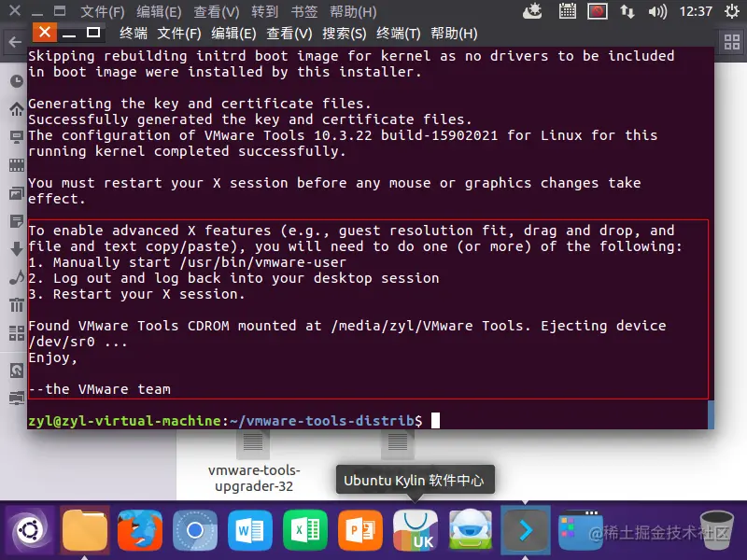Launch Firefox from the dock

[x=139, y=530]
